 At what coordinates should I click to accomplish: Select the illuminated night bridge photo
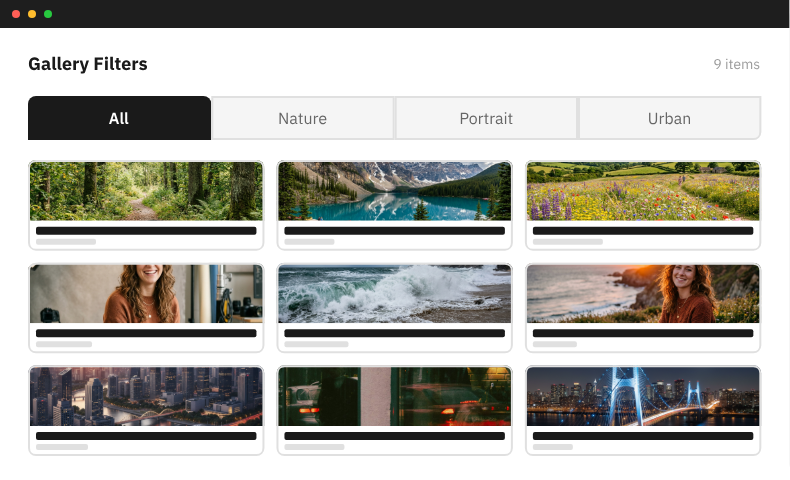[x=643, y=397]
